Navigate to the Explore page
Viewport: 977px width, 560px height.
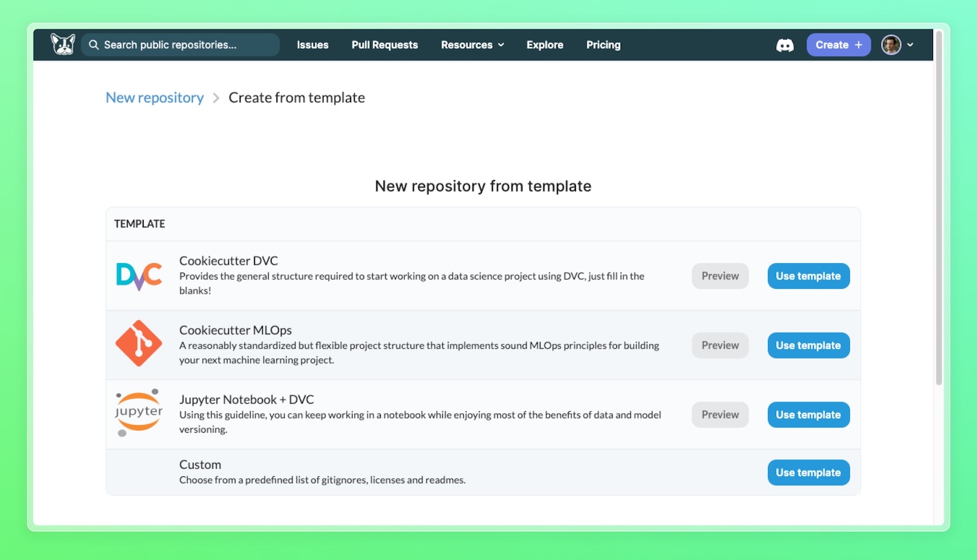point(545,45)
